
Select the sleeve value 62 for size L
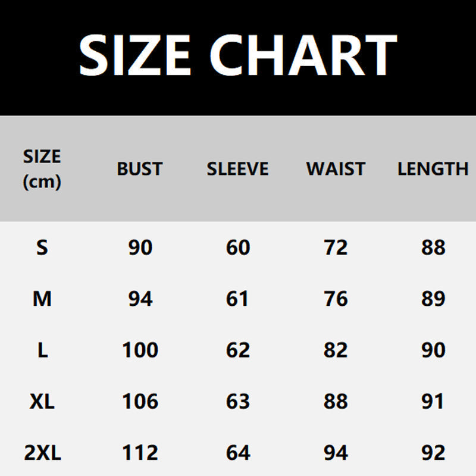(238, 350)
